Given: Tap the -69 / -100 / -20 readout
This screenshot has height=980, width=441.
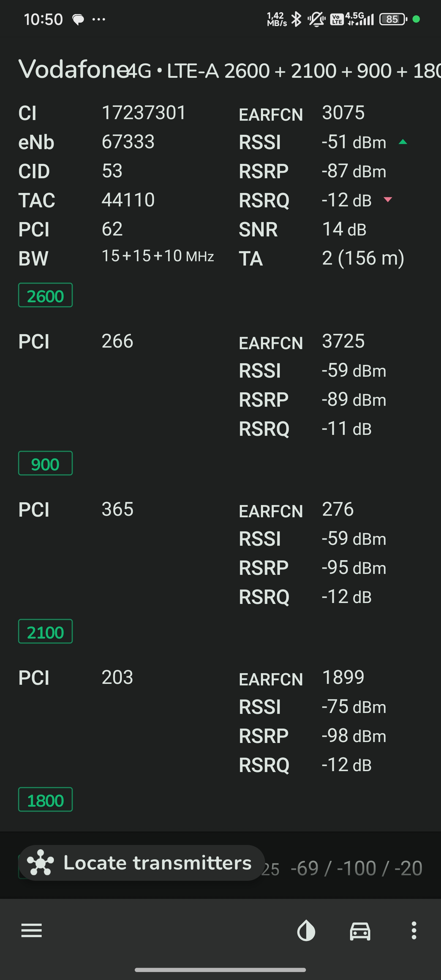Looking at the screenshot, I should 356,869.
